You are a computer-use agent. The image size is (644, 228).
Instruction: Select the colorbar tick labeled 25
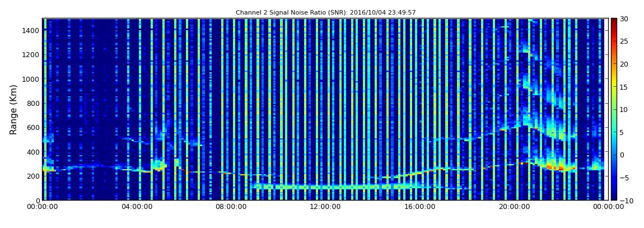(624, 41)
